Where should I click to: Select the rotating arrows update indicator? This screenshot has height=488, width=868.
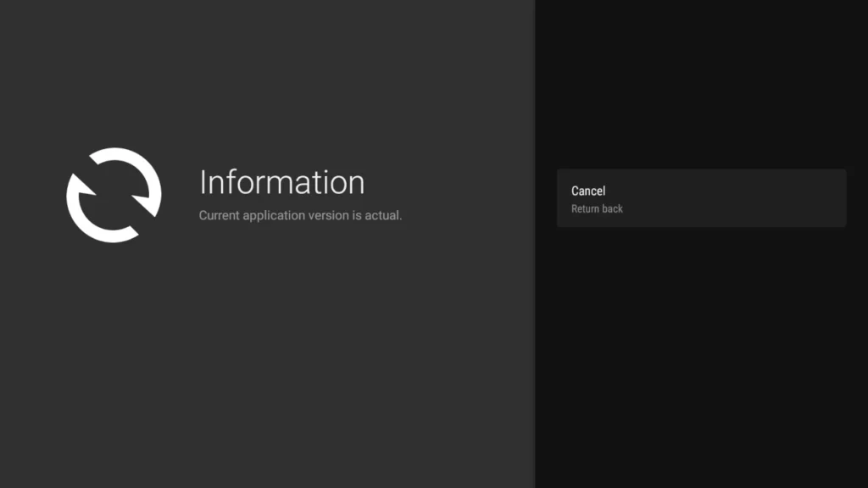point(114,195)
